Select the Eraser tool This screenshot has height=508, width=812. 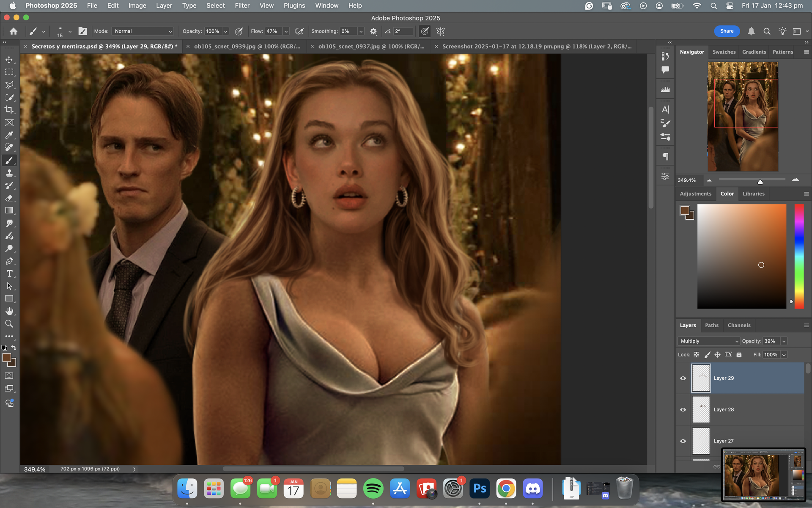pos(9,198)
